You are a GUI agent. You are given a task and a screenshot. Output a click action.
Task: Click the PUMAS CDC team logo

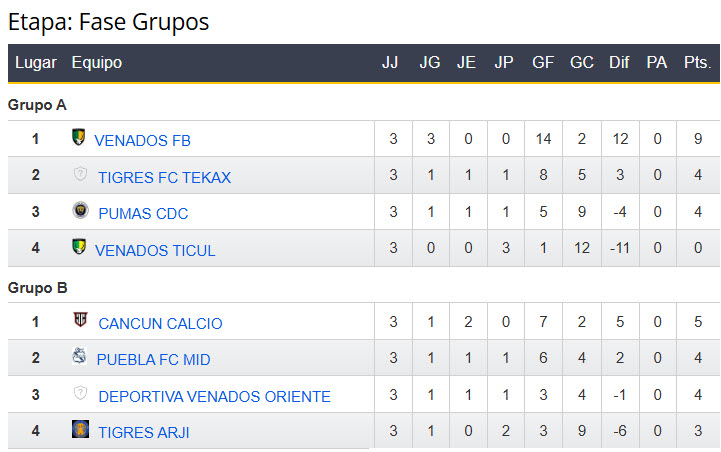click(81, 211)
